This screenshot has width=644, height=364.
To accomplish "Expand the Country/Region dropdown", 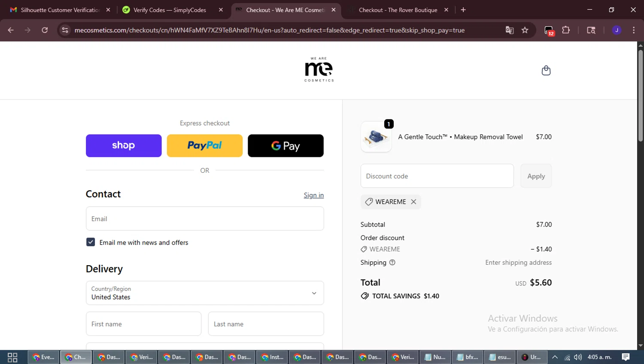I will pyautogui.click(x=205, y=293).
